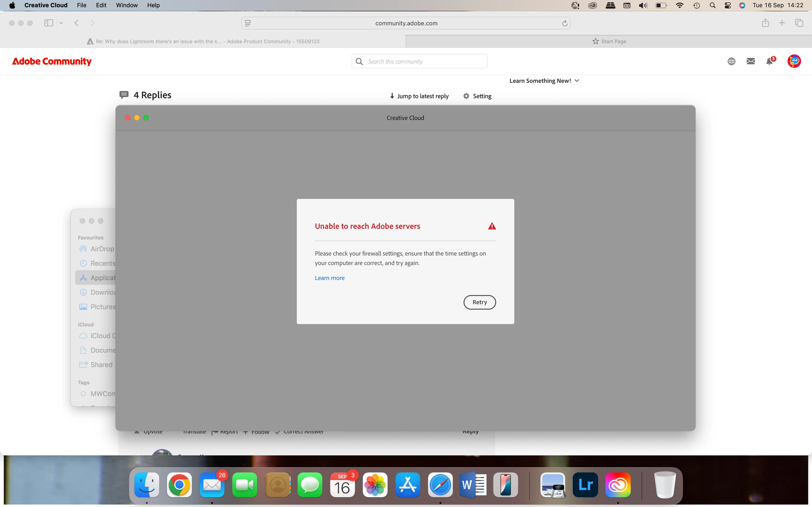This screenshot has height=507, width=812.
Task: Switch to the Start Page tab
Action: tap(609, 41)
